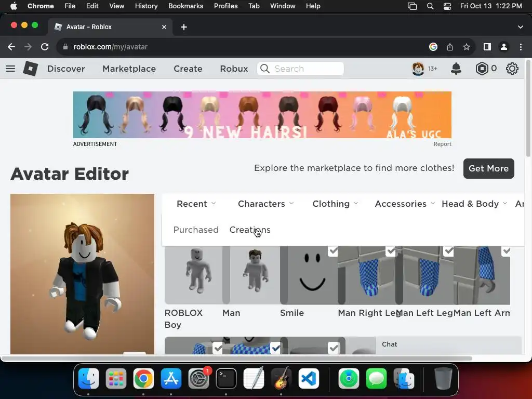Open a new browser tab
Viewport: 532px width, 399px height.
pyautogui.click(x=184, y=27)
